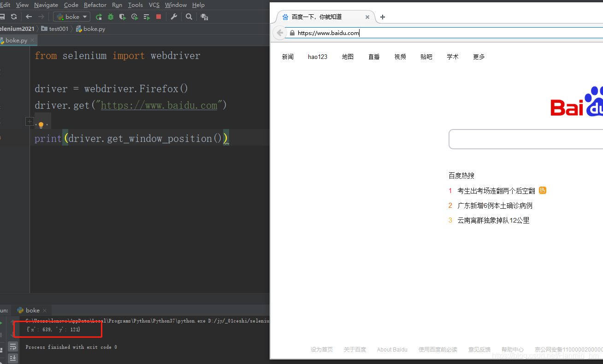Screen dimensions: 603x364
Task: Close the Baidu browser tab
Action: point(367,17)
